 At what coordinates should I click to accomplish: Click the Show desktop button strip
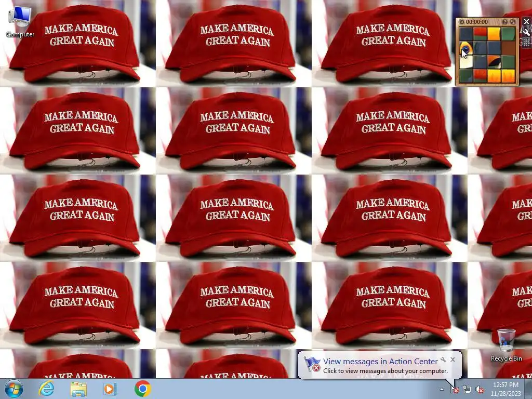click(x=528, y=389)
